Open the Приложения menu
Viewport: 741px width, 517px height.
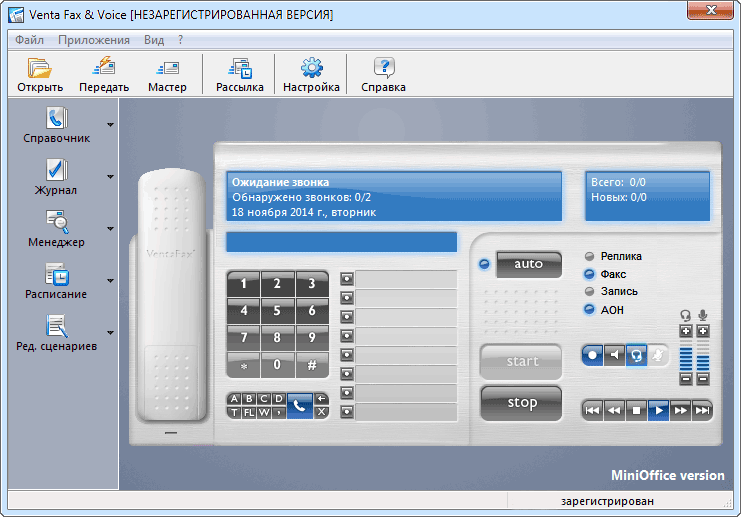[x=94, y=40]
